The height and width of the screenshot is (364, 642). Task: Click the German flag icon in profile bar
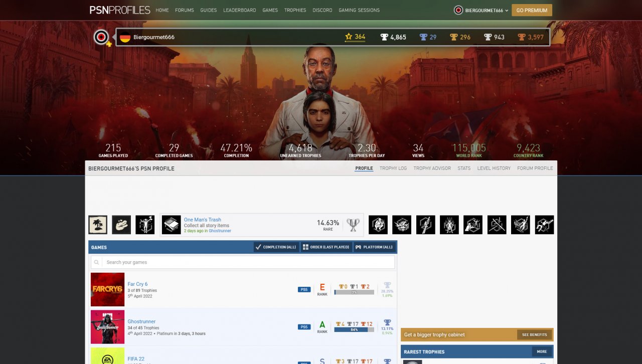(x=125, y=37)
